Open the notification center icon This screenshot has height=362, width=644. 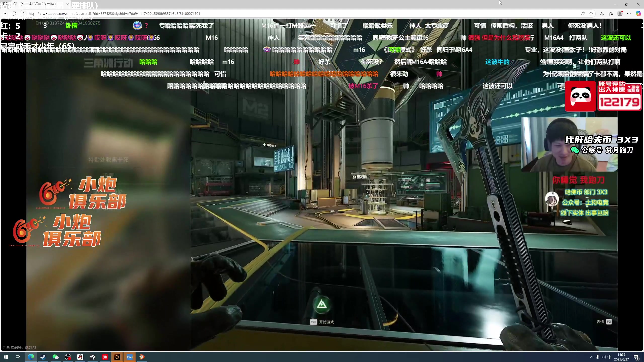[636, 357]
